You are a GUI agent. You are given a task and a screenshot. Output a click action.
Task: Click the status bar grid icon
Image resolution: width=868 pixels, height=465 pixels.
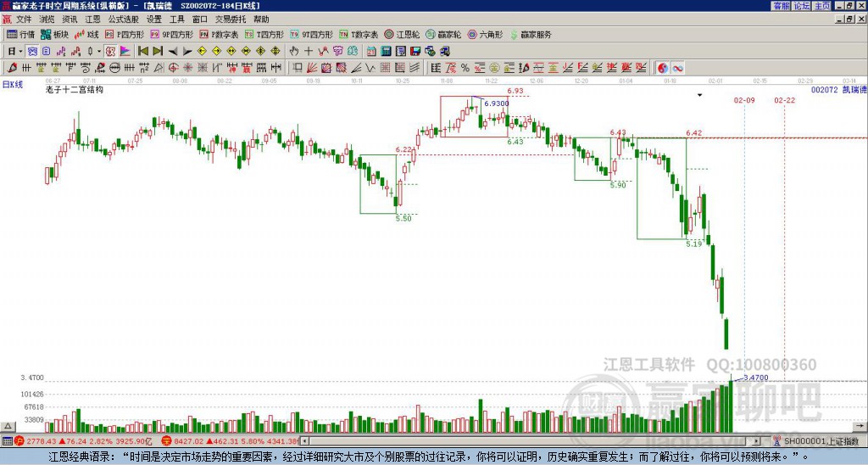(x=7, y=441)
